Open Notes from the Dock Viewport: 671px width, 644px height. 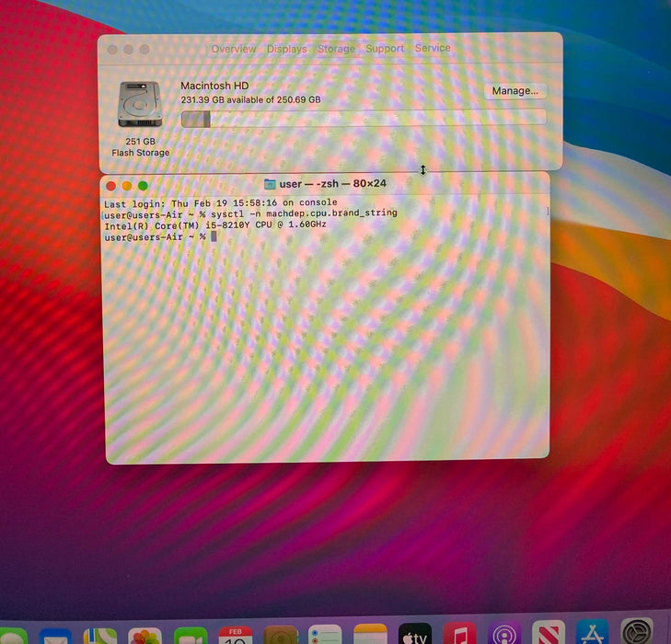click(x=370, y=634)
